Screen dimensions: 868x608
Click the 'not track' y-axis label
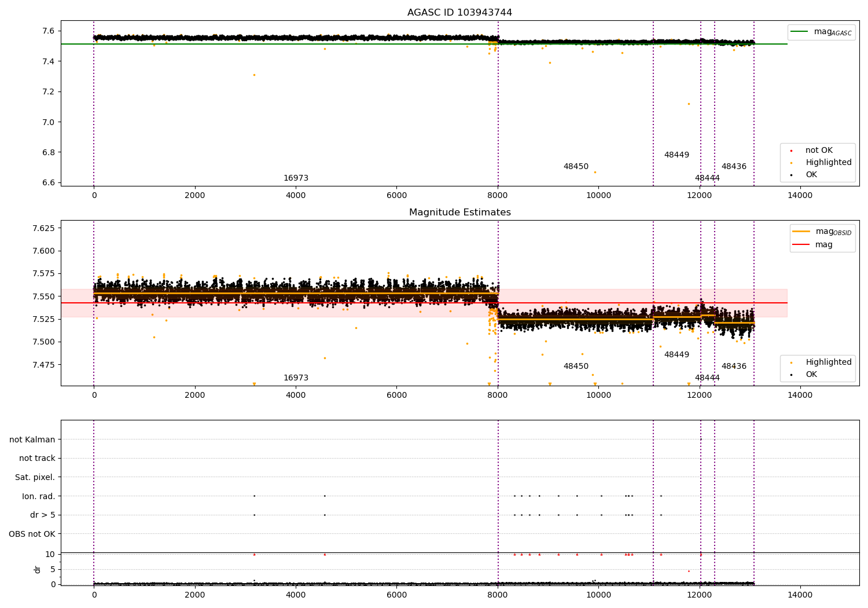tap(37, 459)
